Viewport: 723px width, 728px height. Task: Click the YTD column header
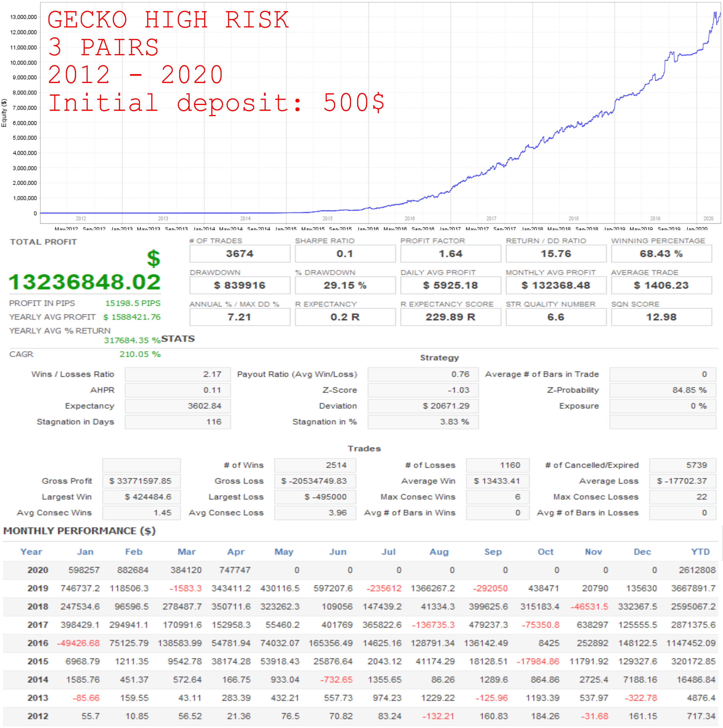coord(700,552)
